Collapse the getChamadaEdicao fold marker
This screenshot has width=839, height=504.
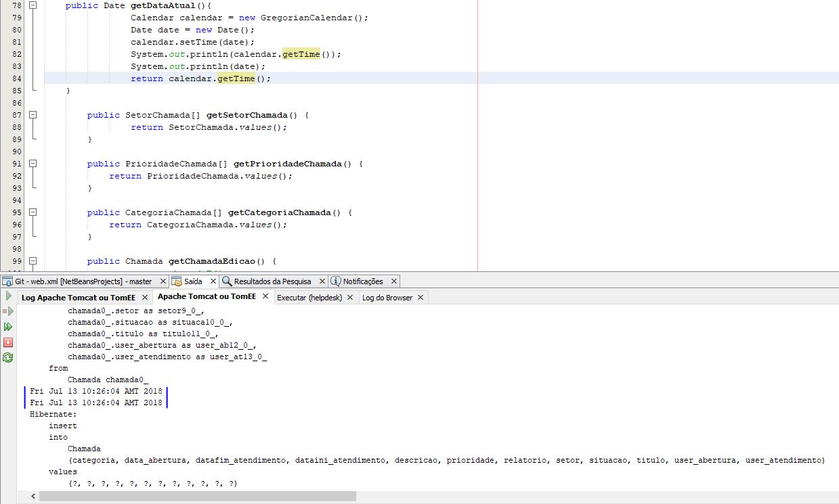33,261
